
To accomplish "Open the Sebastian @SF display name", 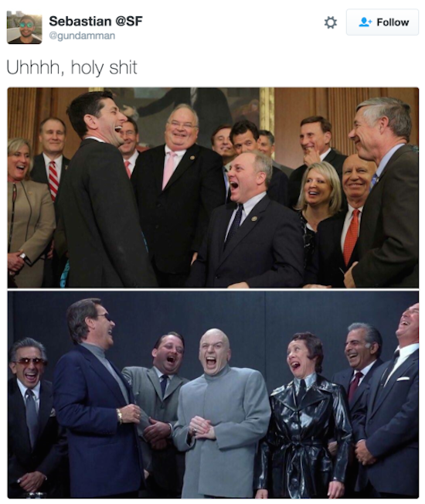I will click(95, 21).
